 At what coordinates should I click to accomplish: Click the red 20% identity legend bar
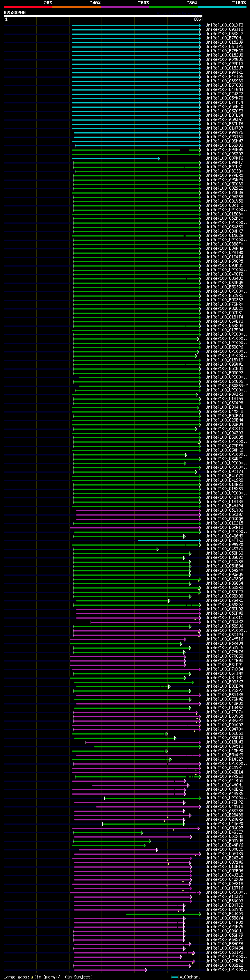click(28, 7)
